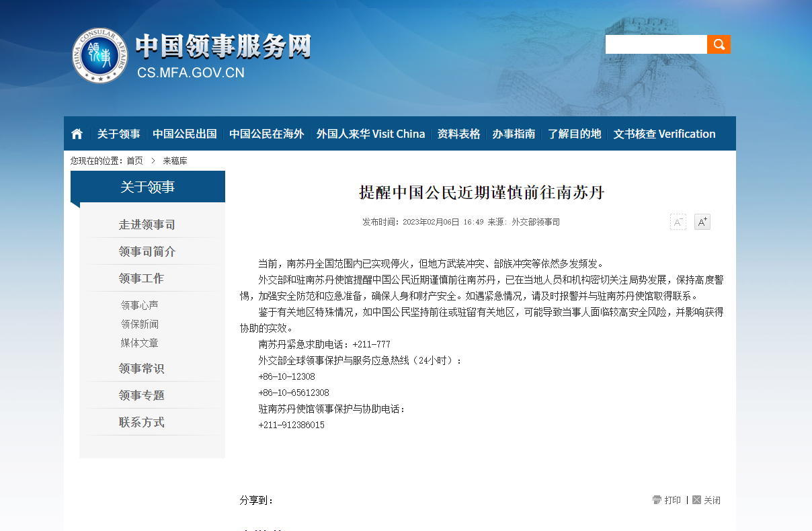Increase font size with A+ icon
The width and height of the screenshot is (812, 531).
[x=702, y=222]
